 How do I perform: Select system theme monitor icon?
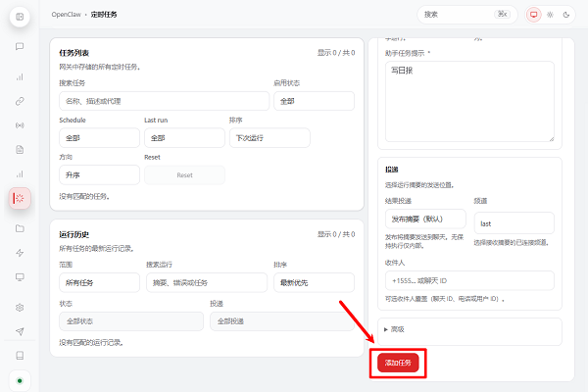pyautogui.click(x=533, y=15)
